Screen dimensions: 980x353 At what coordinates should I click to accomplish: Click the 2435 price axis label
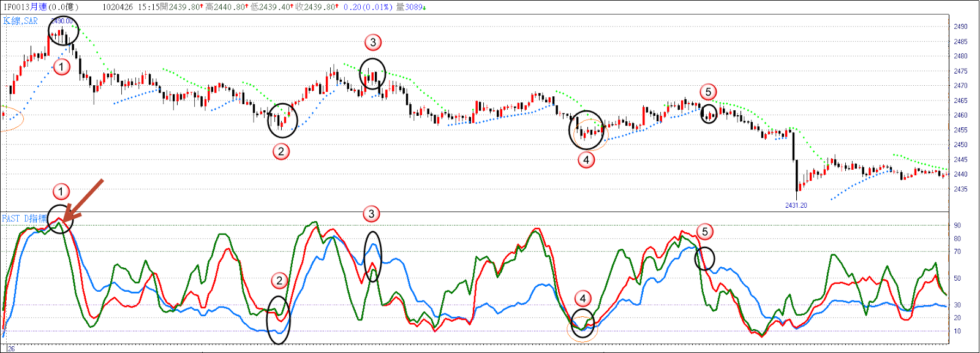coord(960,189)
